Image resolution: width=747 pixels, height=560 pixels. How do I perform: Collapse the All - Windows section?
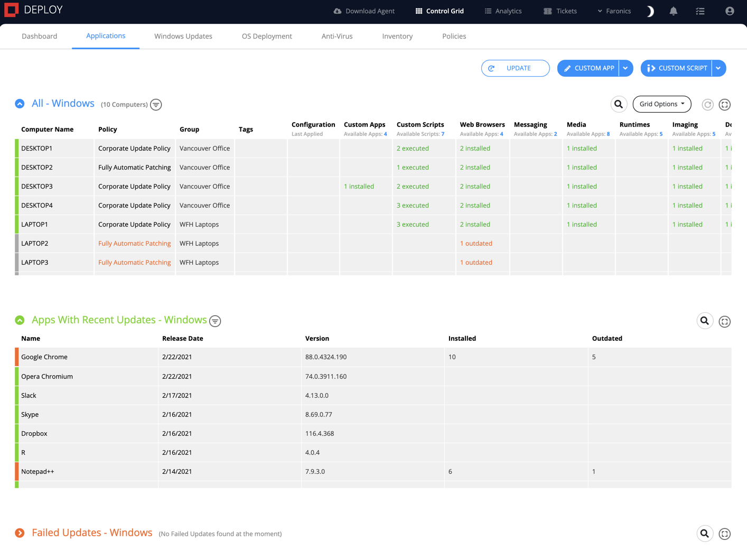click(x=20, y=104)
